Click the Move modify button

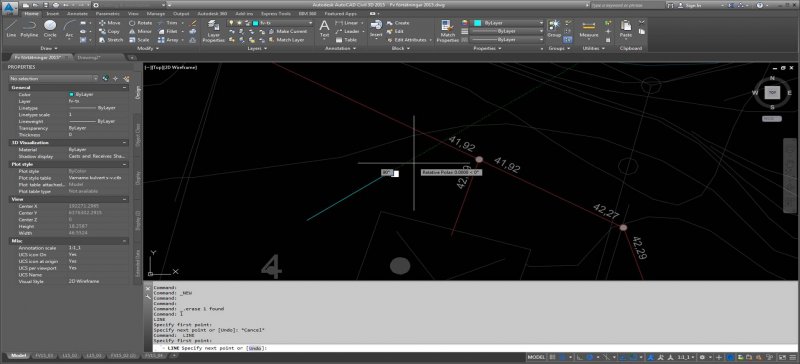coord(110,23)
